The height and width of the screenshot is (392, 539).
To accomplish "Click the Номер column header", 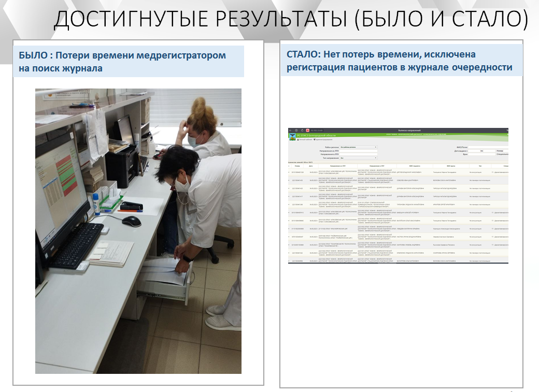I will pos(297,166).
